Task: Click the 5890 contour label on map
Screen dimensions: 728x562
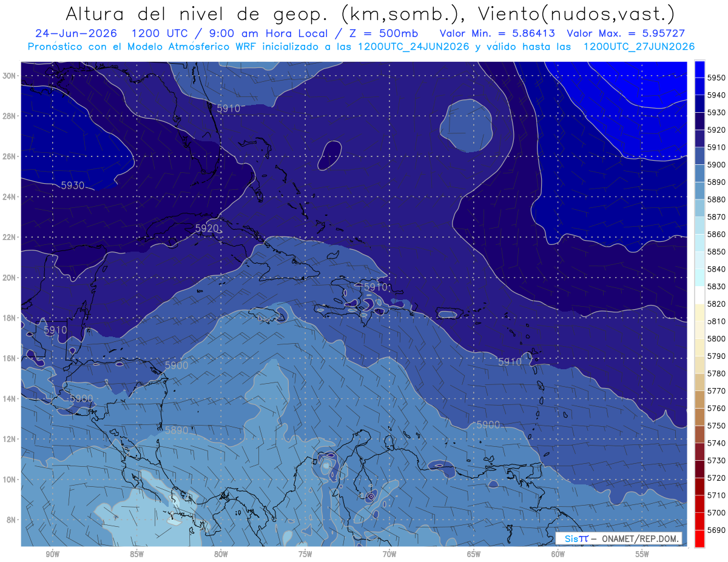Action: click(177, 430)
